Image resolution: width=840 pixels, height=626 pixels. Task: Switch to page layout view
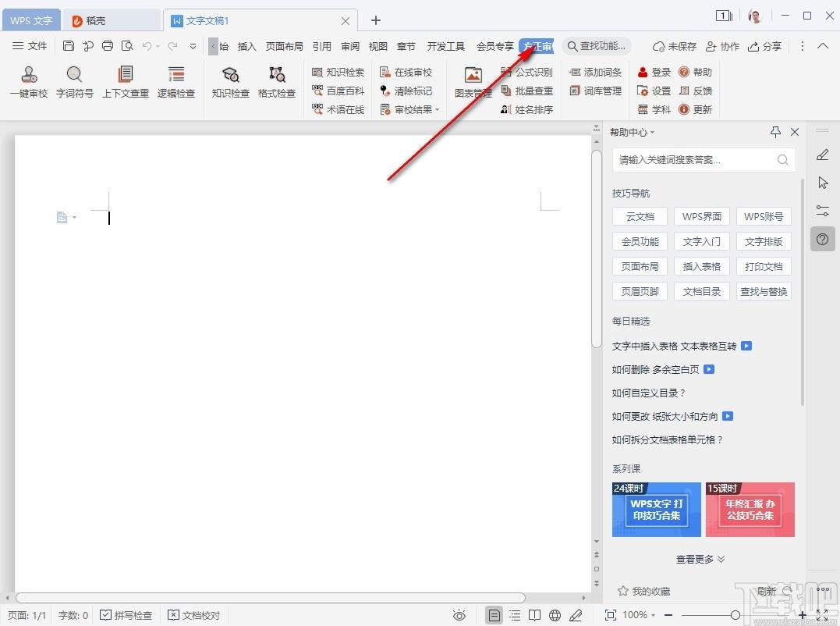click(x=494, y=615)
